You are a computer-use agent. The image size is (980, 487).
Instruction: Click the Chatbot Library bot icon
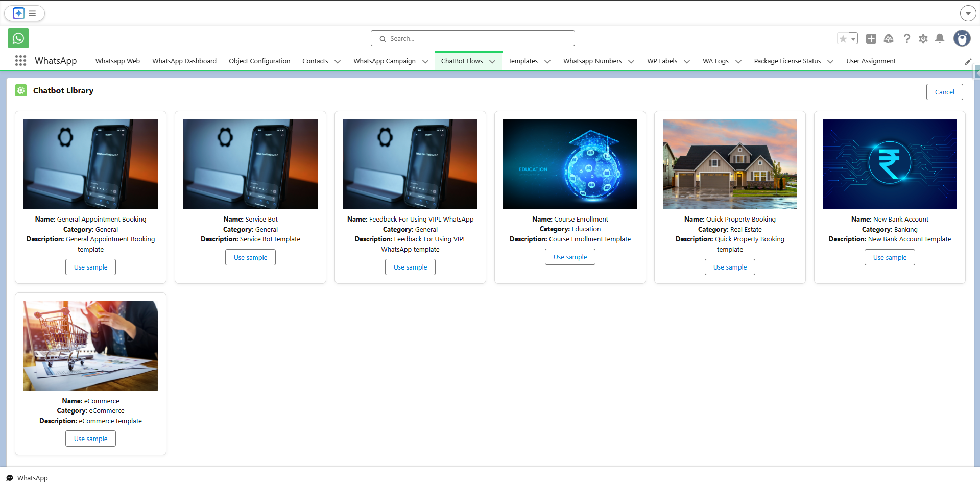(21, 90)
